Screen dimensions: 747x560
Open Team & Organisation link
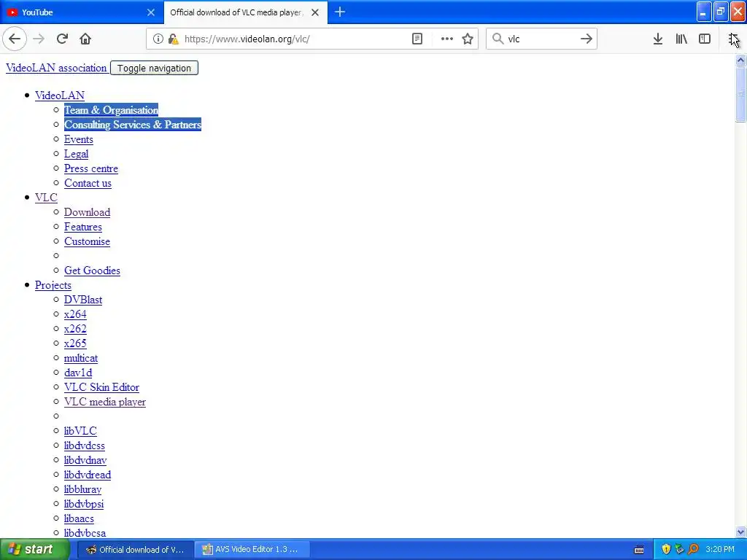(x=111, y=110)
